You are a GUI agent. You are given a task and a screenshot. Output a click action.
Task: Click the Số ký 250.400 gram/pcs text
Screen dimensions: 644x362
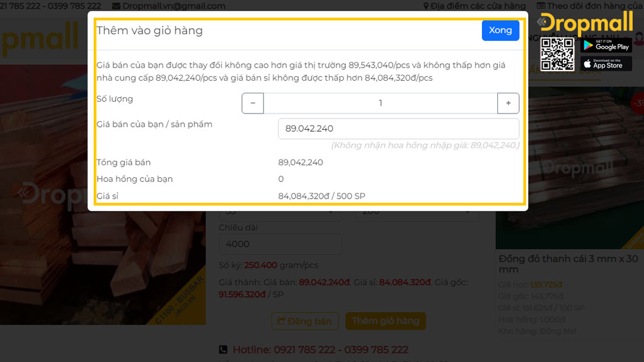tap(268, 265)
